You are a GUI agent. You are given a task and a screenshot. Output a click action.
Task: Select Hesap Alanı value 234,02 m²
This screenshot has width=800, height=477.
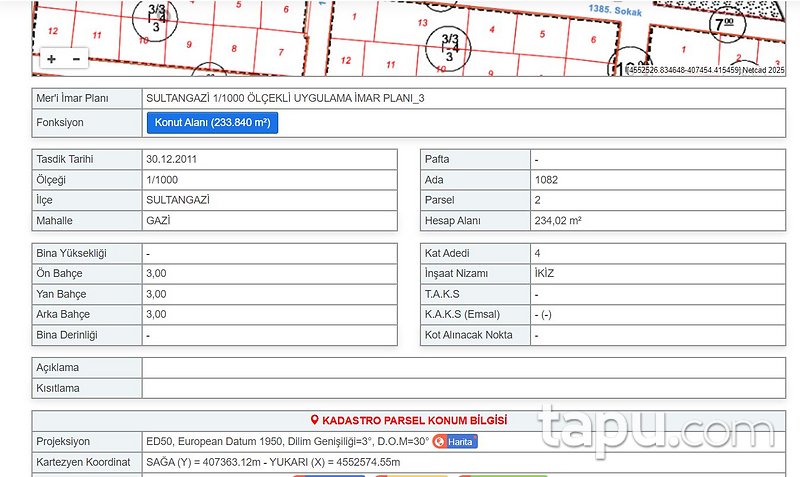tap(558, 221)
